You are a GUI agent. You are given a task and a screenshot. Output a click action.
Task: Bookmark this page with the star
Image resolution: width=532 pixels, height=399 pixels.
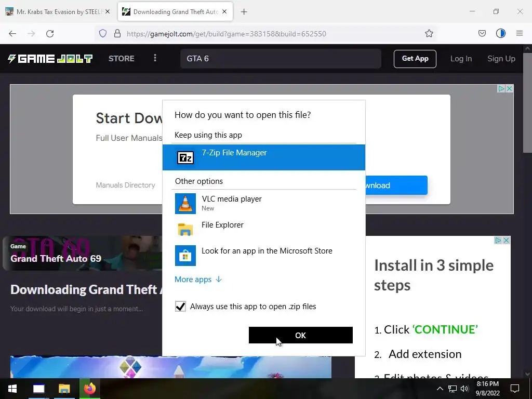tap(429, 33)
